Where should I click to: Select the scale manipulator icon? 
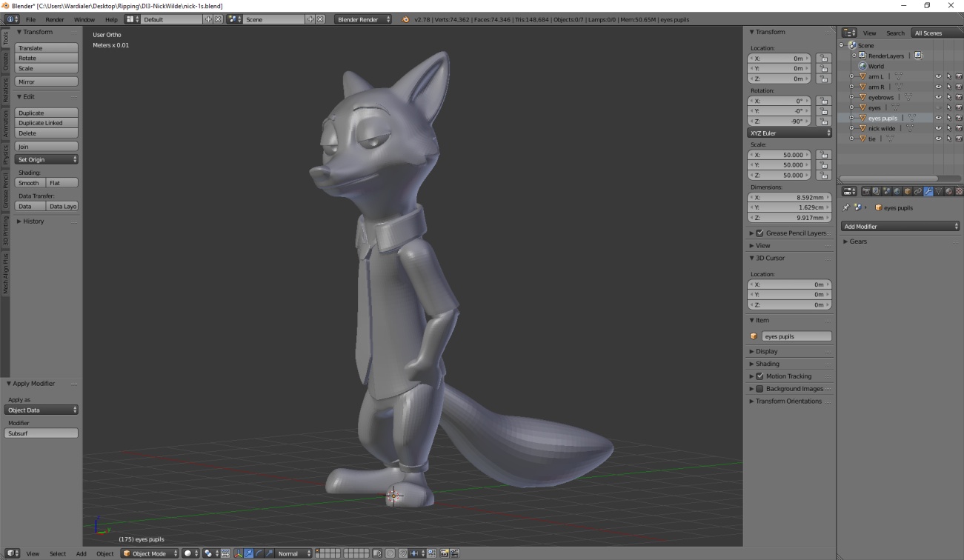point(269,553)
